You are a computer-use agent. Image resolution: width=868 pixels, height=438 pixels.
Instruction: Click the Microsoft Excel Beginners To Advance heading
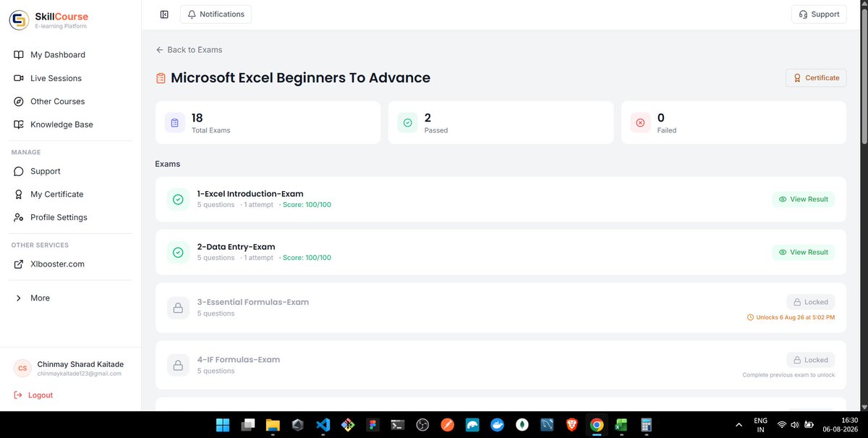(300, 77)
